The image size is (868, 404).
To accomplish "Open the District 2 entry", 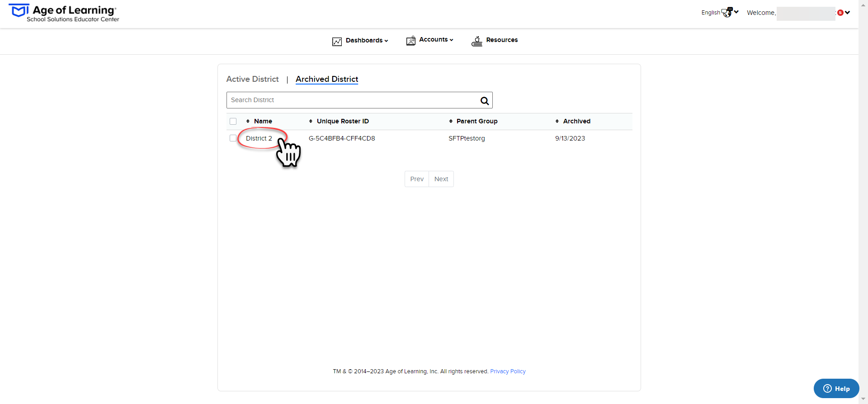I will pos(259,138).
